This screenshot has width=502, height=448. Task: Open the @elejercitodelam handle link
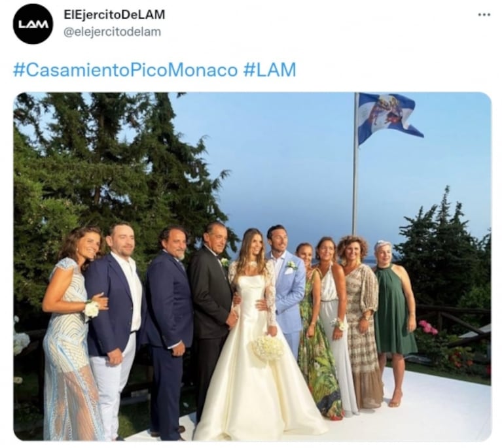click(112, 32)
